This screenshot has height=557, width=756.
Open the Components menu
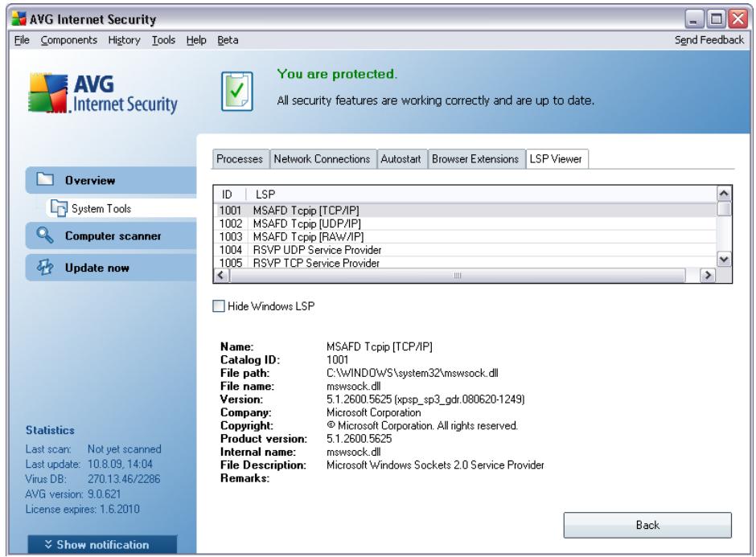pos(68,40)
